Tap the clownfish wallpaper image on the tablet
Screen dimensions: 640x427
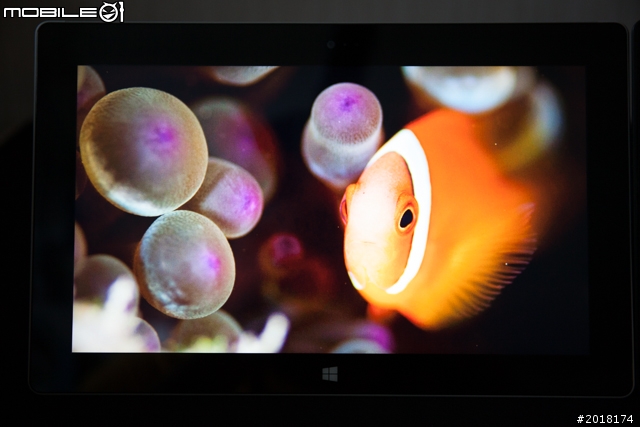tap(331, 209)
